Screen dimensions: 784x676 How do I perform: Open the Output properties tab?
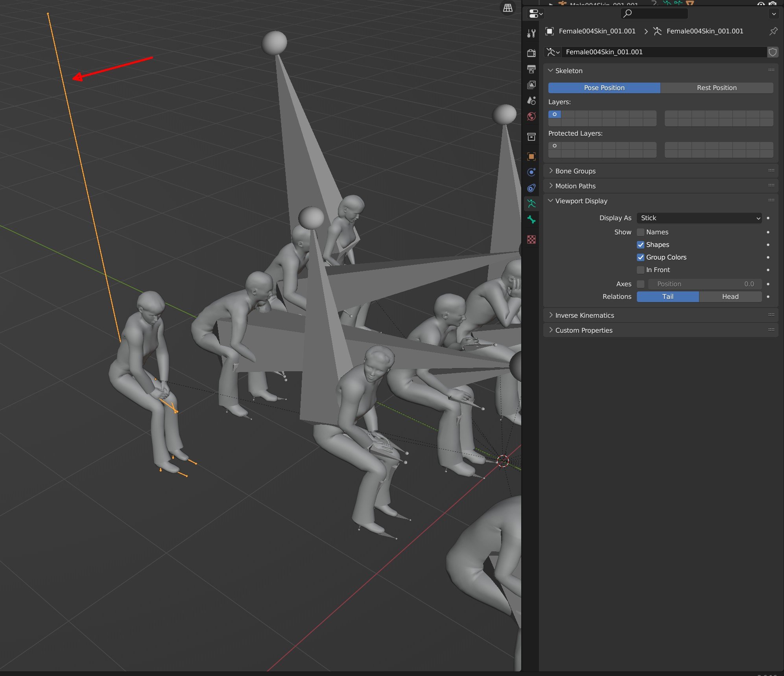pyautogui.click(x=531, y=69)
